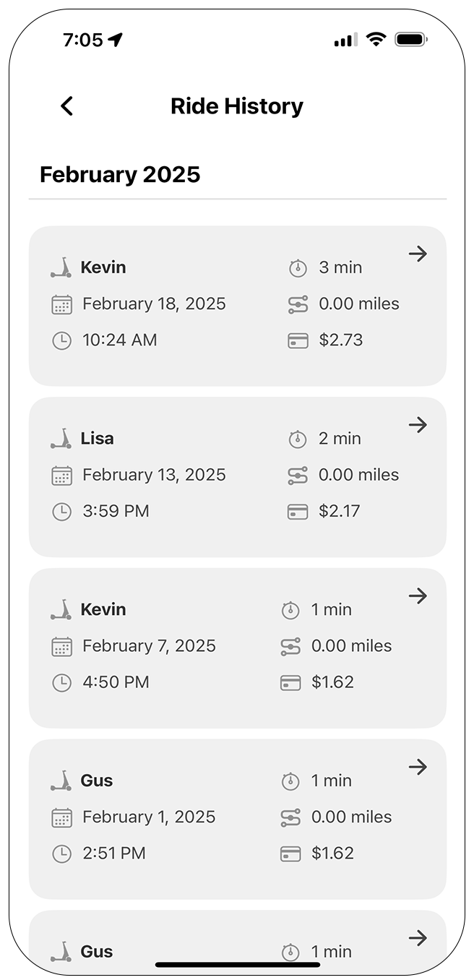Tap the battery icon in the status bar
This screenshot has height=980, width=474.
pyautogui.click(x=411, y=40)
